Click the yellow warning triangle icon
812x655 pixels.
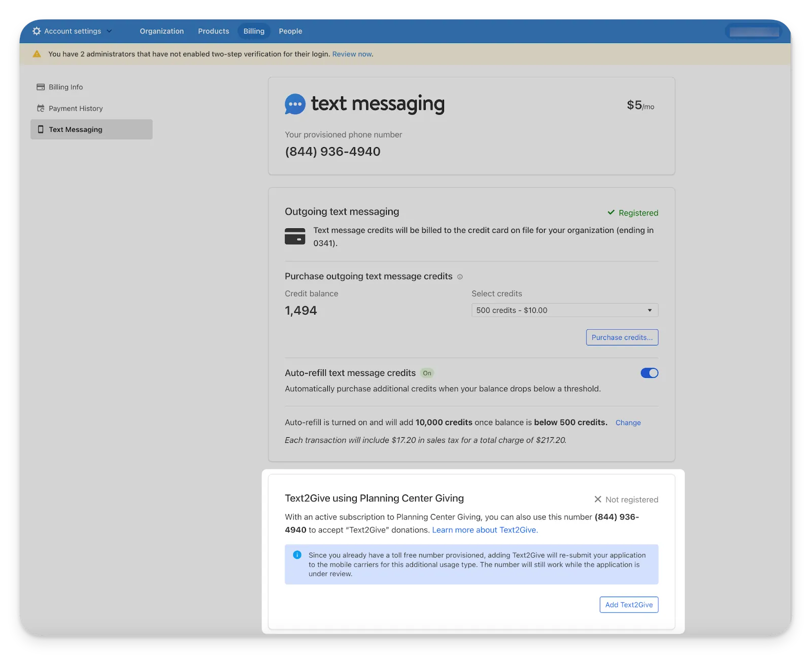coord(37,54)
